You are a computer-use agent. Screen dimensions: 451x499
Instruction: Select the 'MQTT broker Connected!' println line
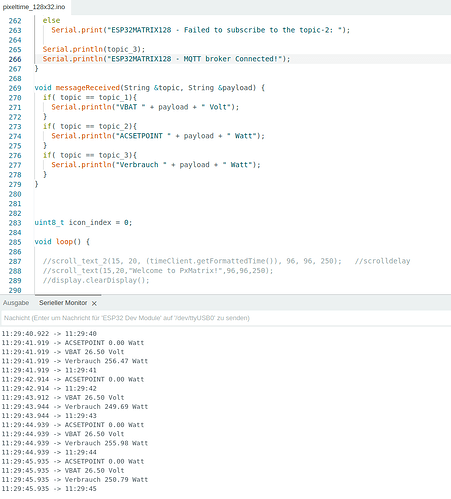[x=166, y=59]
